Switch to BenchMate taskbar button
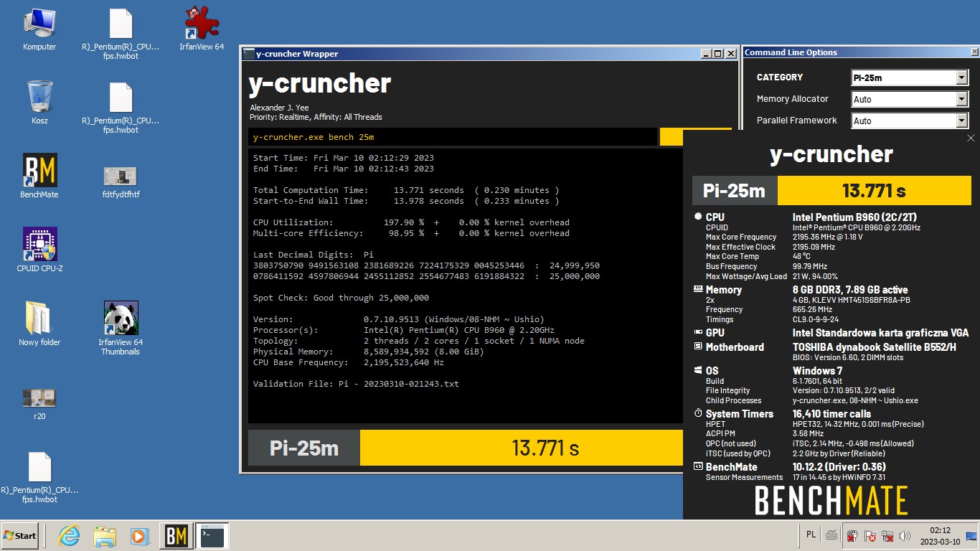 point(176,535)
